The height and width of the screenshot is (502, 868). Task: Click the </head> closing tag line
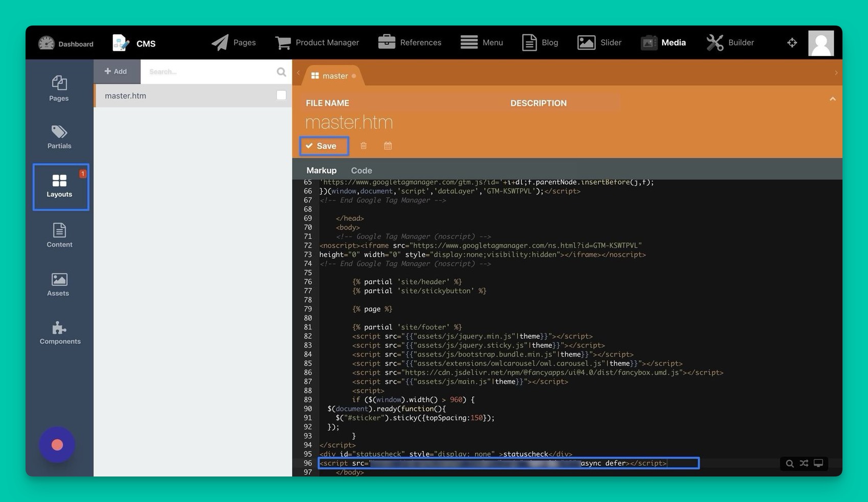point(350,218)
